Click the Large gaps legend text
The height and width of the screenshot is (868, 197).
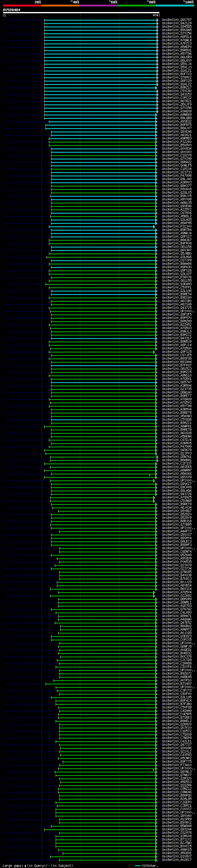click(x=13, y=865)
